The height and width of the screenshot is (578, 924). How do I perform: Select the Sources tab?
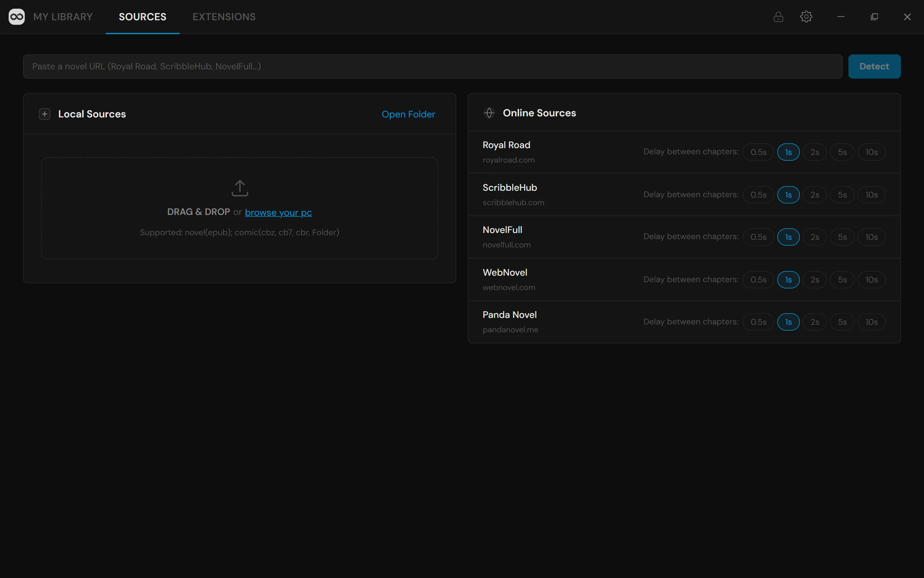click(x=143, y=17)
